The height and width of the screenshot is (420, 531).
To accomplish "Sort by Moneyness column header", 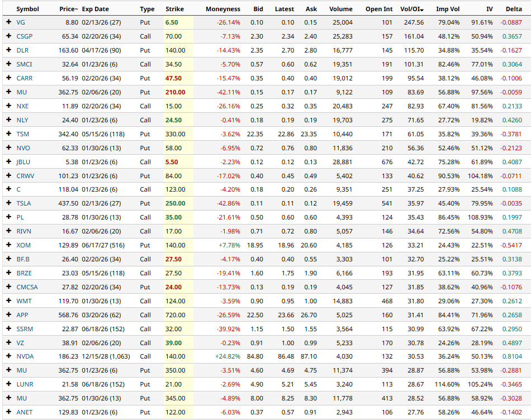I will [x=223, y=9].
